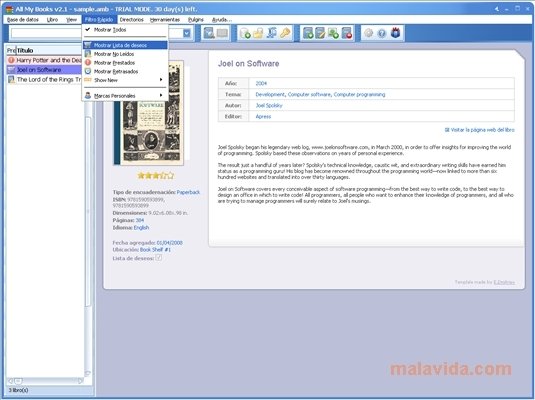
Task: Select the checked Mostrar Todos menu entry
Action: point(125,30)
